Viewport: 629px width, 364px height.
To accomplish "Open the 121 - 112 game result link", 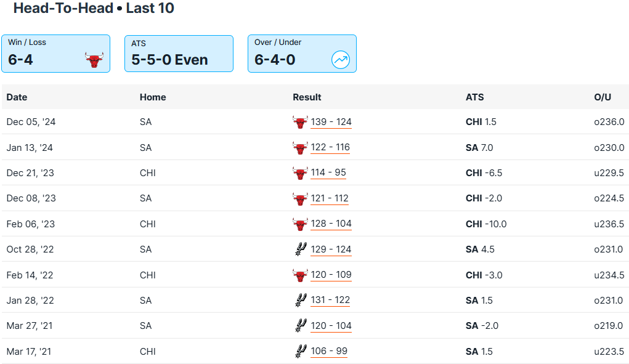I will tap(330, 198).
